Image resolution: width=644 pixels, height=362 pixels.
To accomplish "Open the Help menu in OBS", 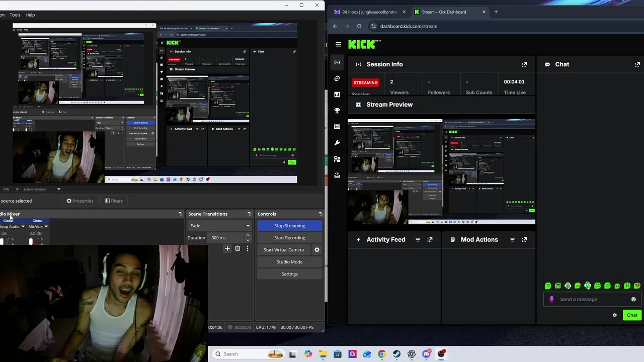I will [30, 15].
